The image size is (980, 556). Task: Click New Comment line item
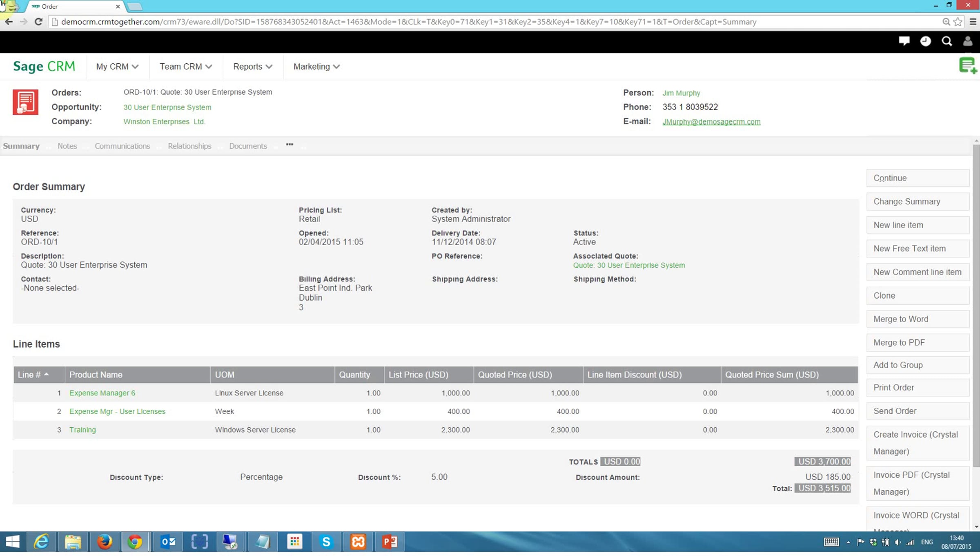click(x=918, y=272)
